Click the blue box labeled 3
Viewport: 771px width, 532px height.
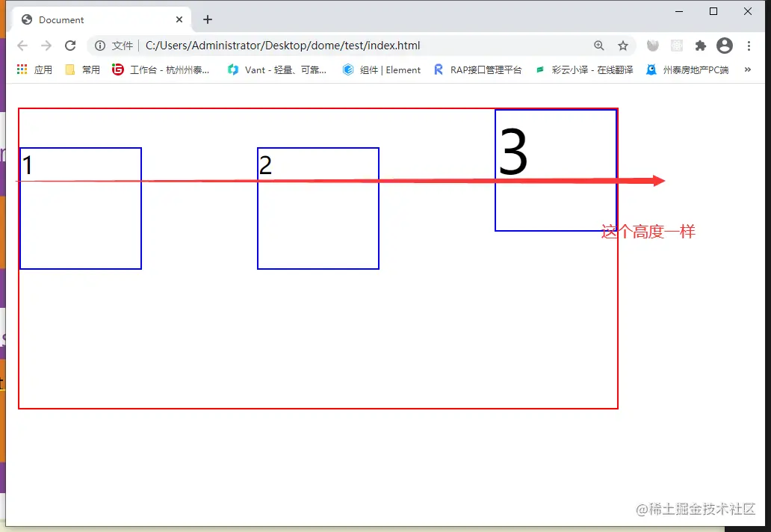[556, 170]
